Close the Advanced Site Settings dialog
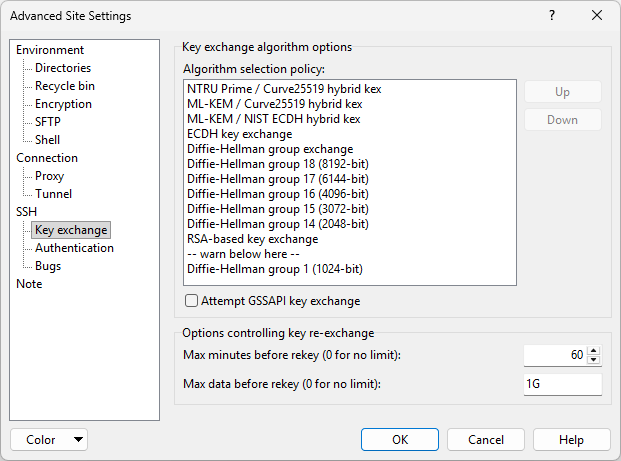This screenshot has height=461, width=621. [597, 16]
